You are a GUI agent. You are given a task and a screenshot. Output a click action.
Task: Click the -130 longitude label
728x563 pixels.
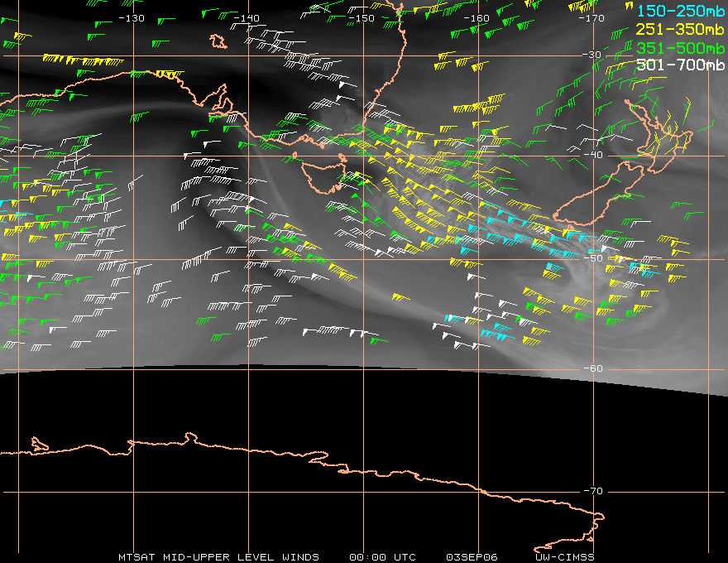[x=132, y=18]
